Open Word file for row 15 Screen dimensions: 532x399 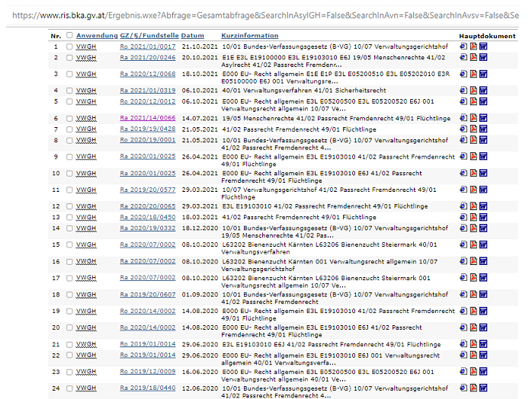click(x=483, y=244)
